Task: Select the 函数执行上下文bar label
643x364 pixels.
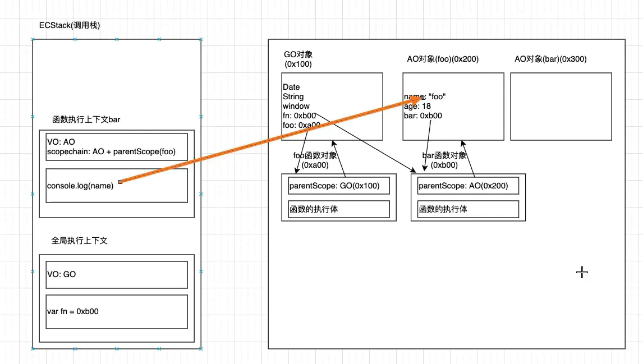Action: (x=86, y=119)
